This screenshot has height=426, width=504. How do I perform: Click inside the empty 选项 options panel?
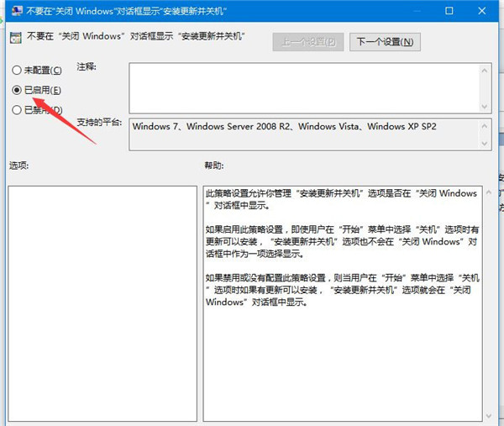[x=101, y=302]
